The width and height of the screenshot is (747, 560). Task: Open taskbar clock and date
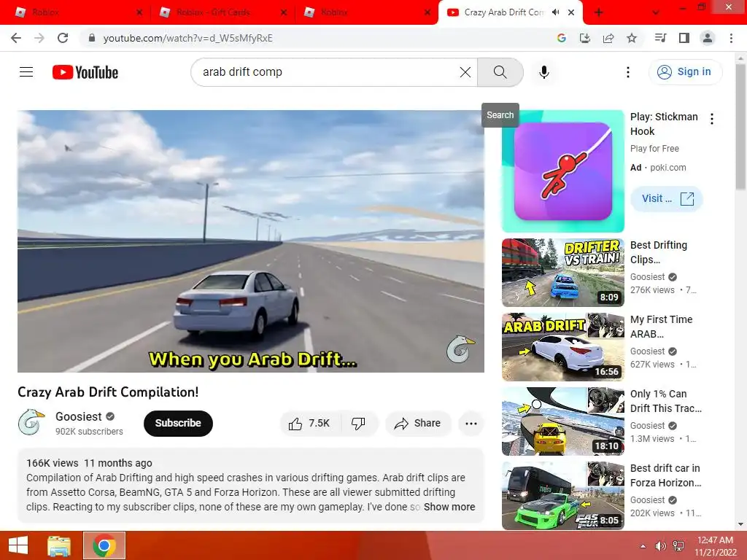[x=715, y=546]
